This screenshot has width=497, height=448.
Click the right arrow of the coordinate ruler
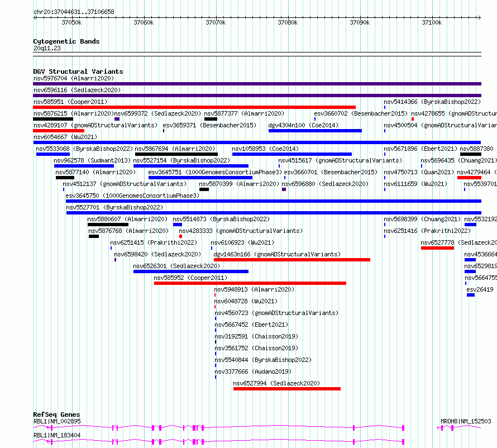coord(479,18)
